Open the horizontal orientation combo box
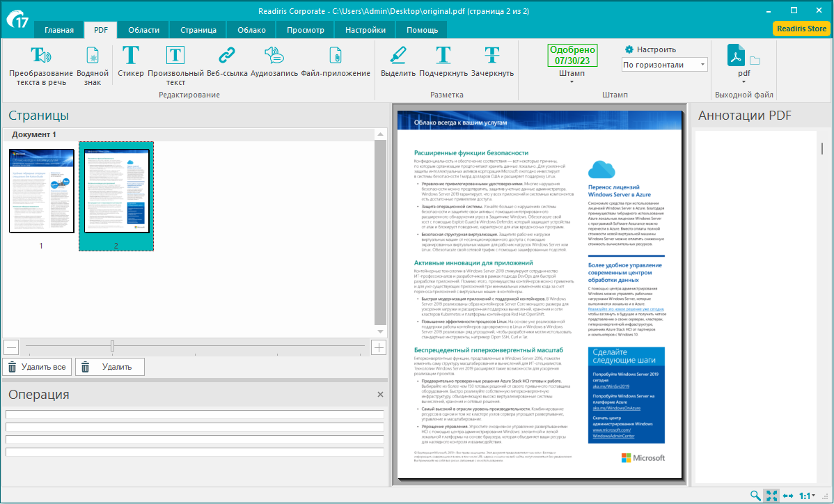This screenshot has height=504, width=834. 664,65
